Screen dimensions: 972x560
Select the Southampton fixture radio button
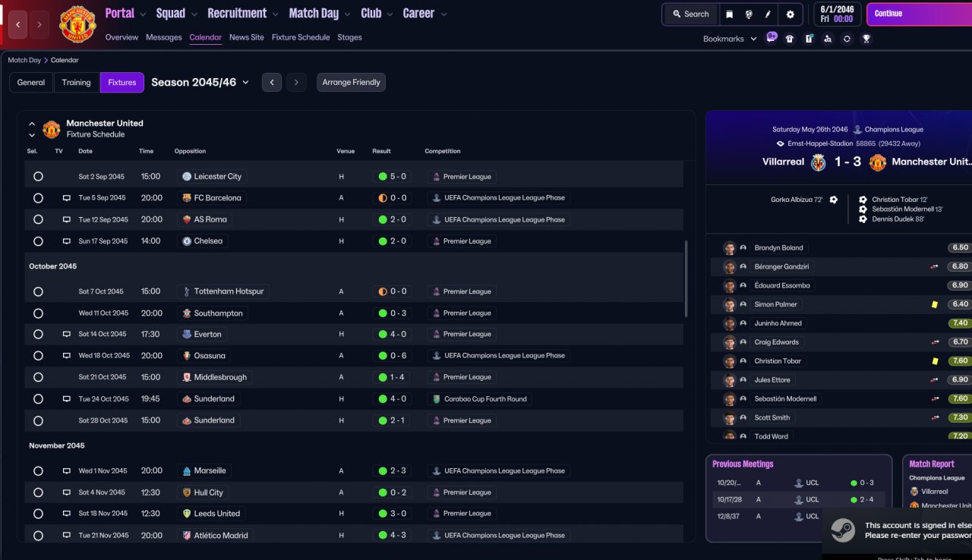38,313
